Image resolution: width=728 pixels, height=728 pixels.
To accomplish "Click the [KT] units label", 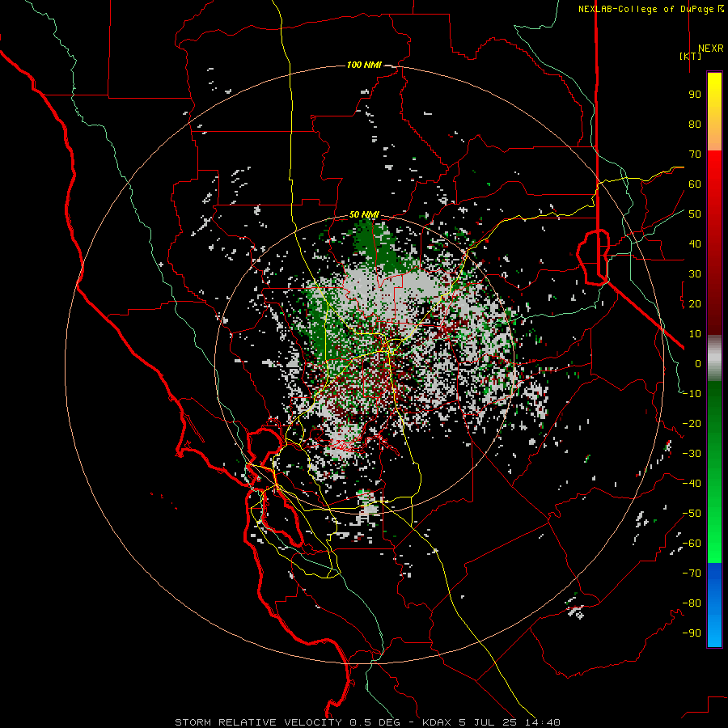I will 691,56.
